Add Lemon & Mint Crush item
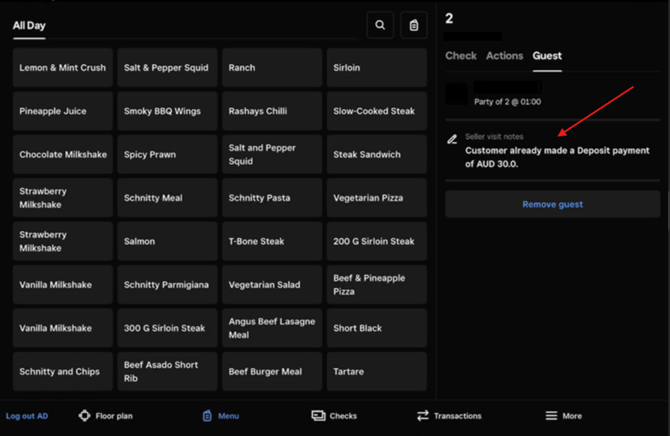Viewport: 670px width, 436px height. (63, 68)
